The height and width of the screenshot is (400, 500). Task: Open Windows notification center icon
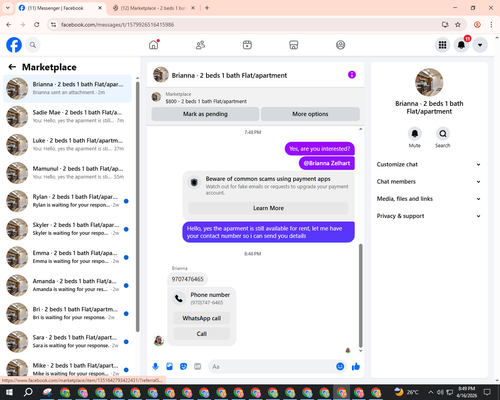pyautogui.click(x=487, y=392)
